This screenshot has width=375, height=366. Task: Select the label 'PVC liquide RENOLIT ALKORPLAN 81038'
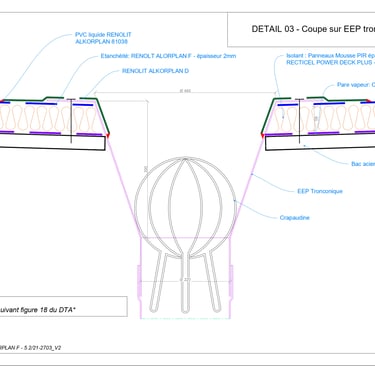pyautogui.click(x=103, y=38)
